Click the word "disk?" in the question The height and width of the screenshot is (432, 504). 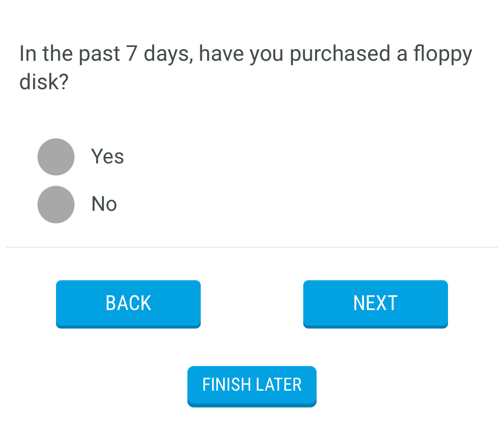tap(44, 81)
